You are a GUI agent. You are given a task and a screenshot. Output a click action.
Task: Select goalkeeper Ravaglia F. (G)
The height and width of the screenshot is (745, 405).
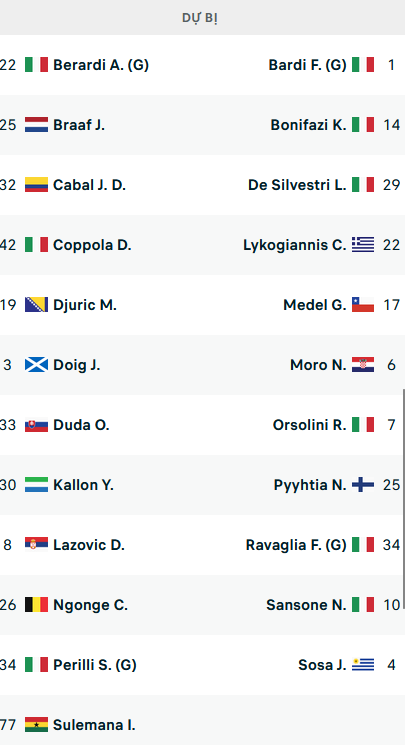pyautogui.click(x=296, y=544)
